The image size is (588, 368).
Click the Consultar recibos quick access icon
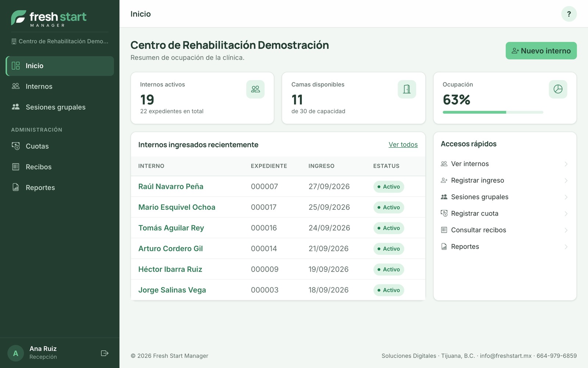[x=444, y=230]
